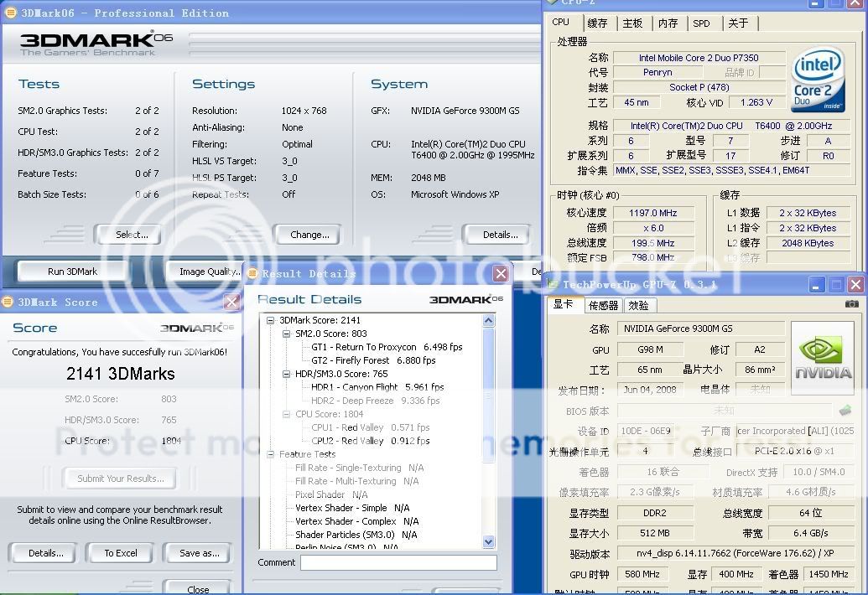
Task: Click the 1197.0 MHz core speed value
Action: [x=653, y=213]
